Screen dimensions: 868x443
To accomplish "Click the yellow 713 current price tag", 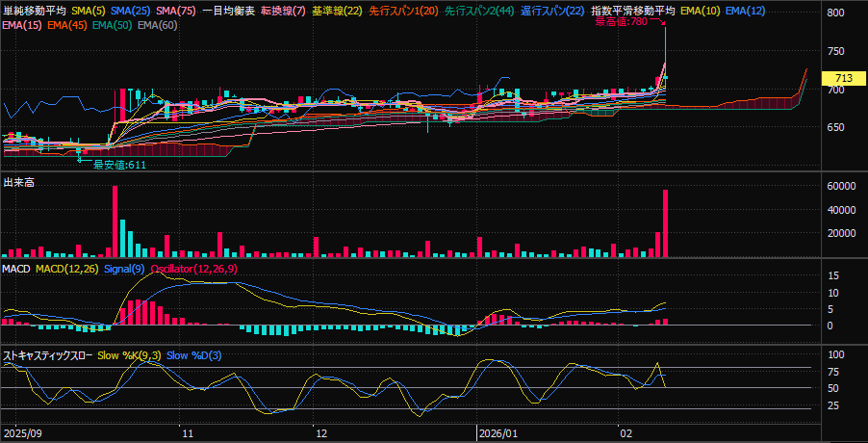I will (x=843, y=78).
